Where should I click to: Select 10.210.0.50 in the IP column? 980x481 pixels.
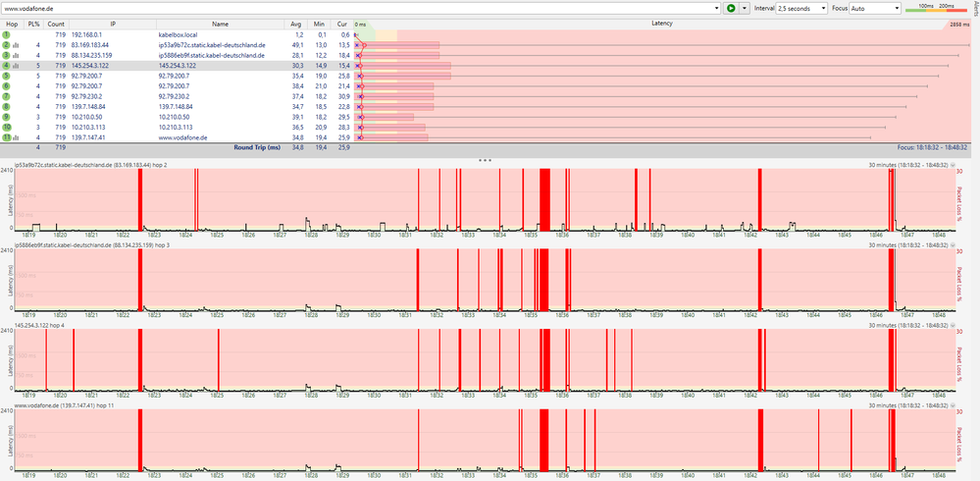pyautogui.click(x=87, y=117)
